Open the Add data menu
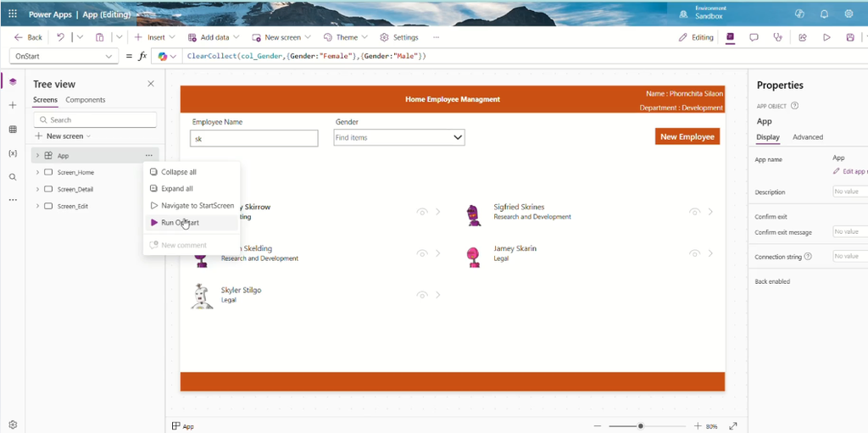 pyautogui.click(x=214, y=37)
